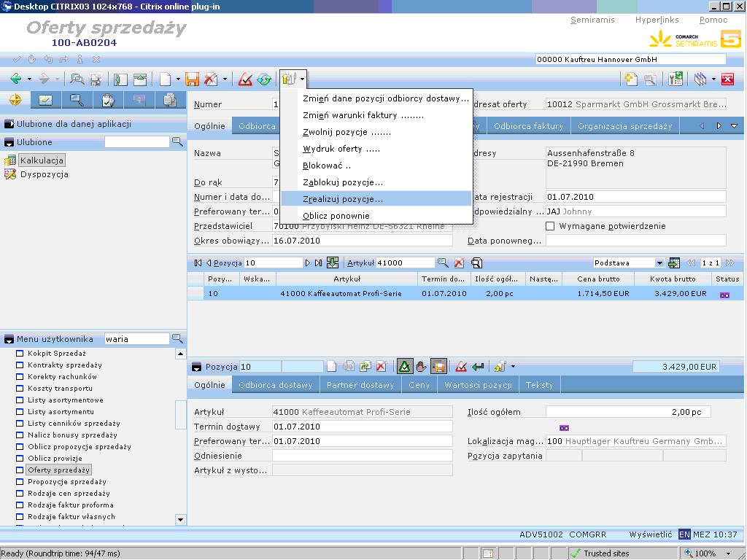Switch to the Partner dostawy tab
747x560 pixels.
(x=360, y=385)
